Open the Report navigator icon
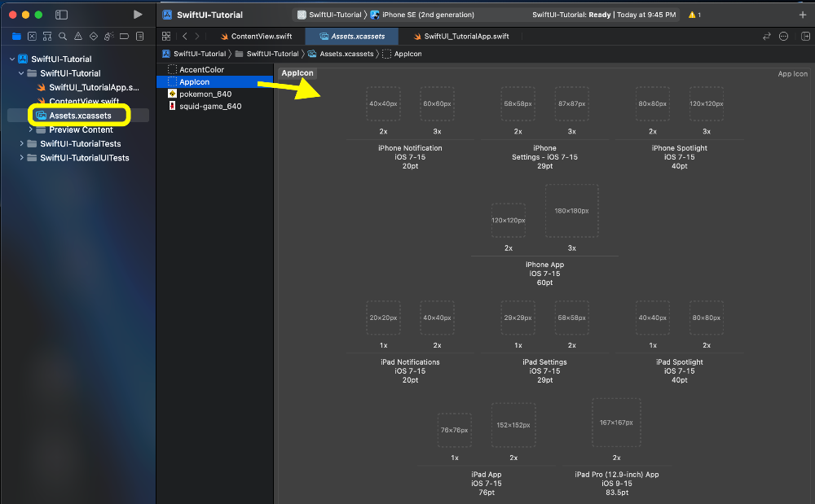Image resolution: width=815 pixels, height=504 pixels. tap(139, 37)
